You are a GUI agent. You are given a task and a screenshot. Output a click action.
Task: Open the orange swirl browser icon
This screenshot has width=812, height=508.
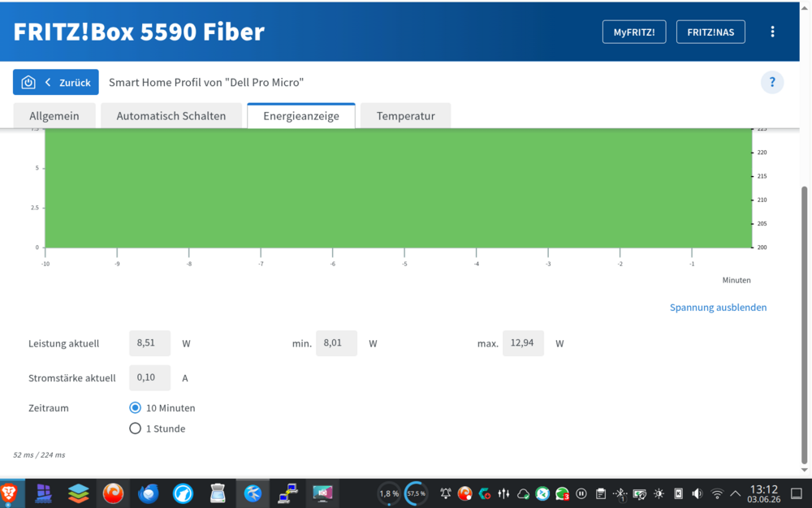113,493
